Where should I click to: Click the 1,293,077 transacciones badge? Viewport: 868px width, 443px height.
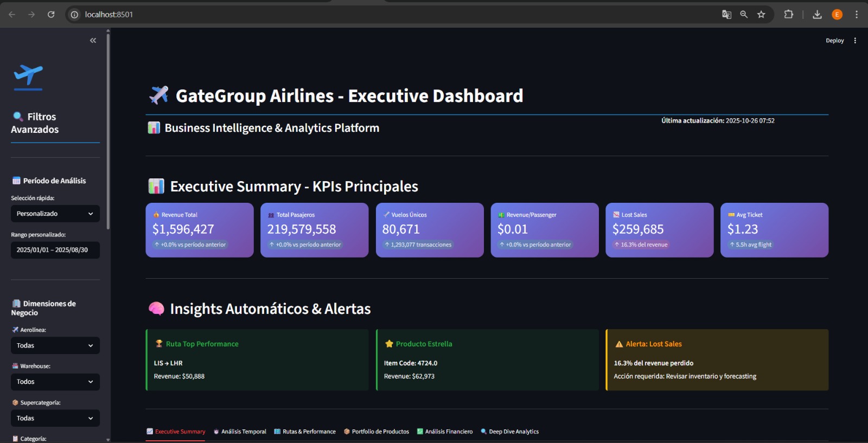(418, 245)
